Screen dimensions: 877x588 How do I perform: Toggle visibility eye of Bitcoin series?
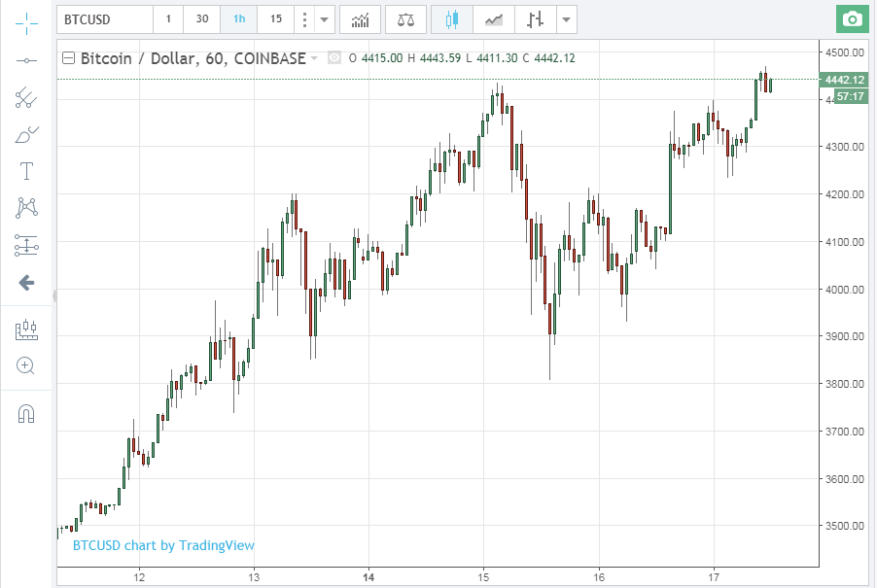pyautogui.click(x=333, y=57)
